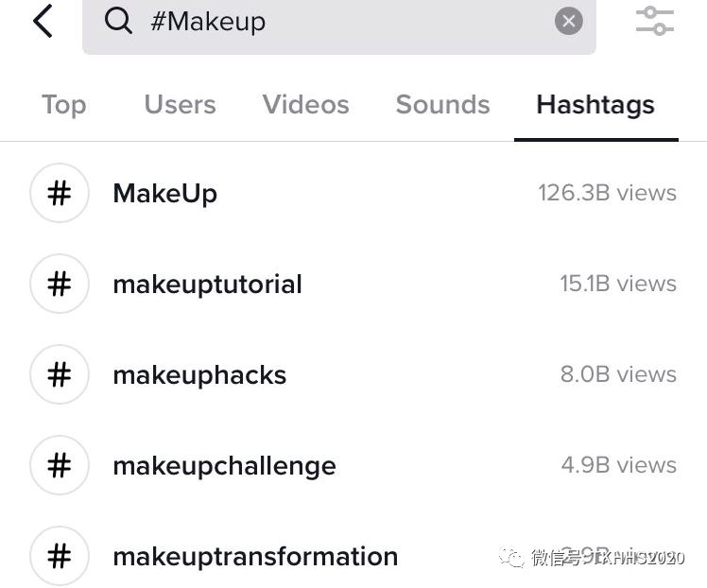Screen dimensions: 707x588
Task: Switch to the Top tab
Action: (x=63, y=105)
